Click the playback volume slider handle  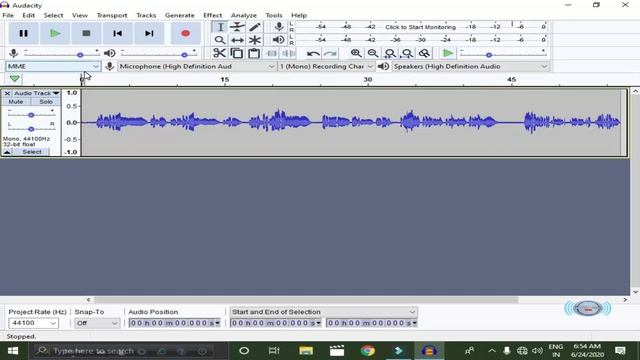point(184,55)
